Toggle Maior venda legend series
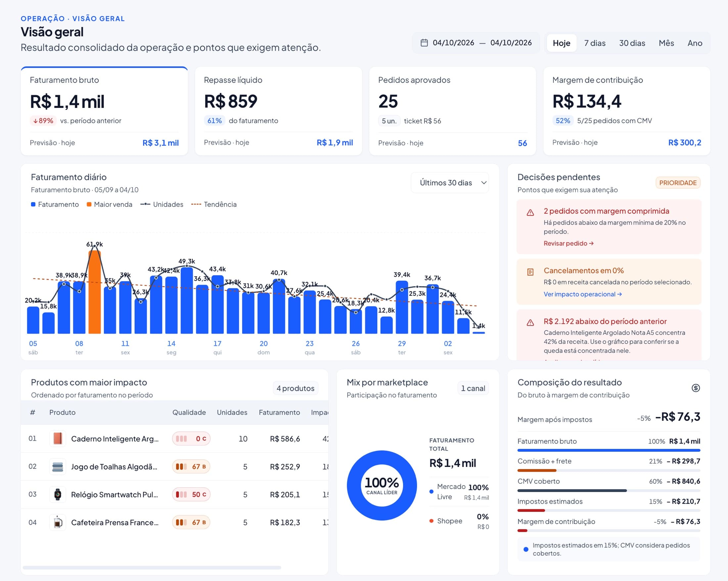This screenshot has width=728, height=581. [110, 204]
